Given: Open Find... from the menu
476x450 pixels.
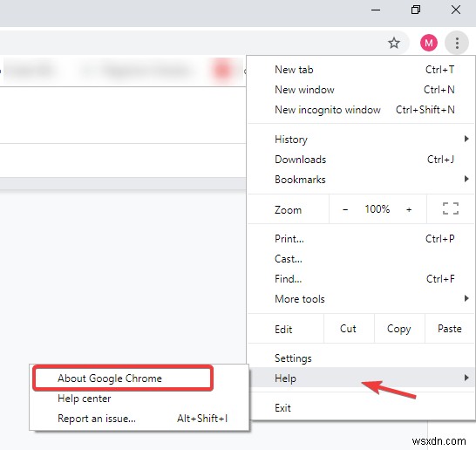Looking at the screenshot, I should [361, 279].
